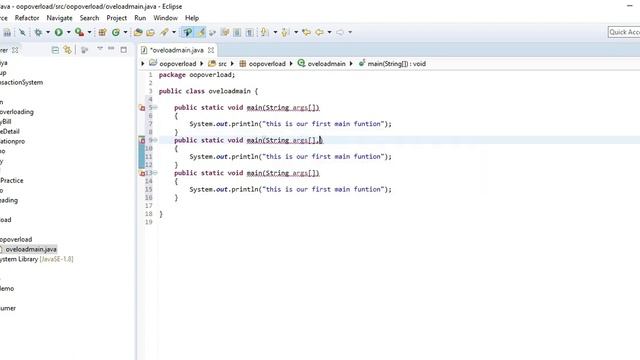Click Last Edit Location icon
This screenshot has width=640, height=360.
[307, 32]
